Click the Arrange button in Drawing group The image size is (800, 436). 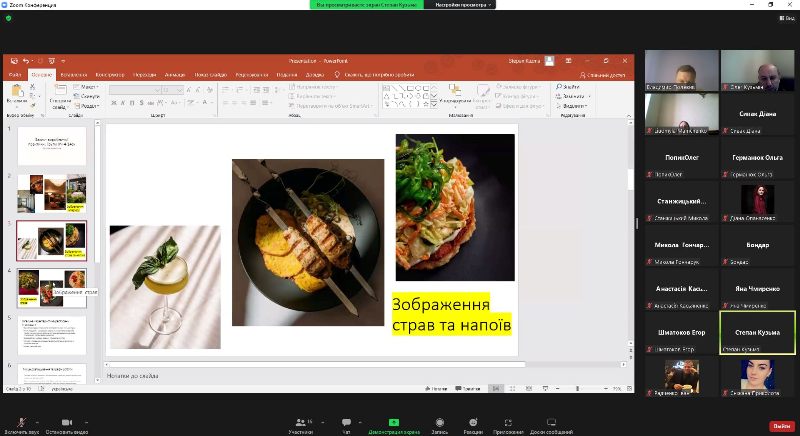pyautogui.click(x=455, y=95)
